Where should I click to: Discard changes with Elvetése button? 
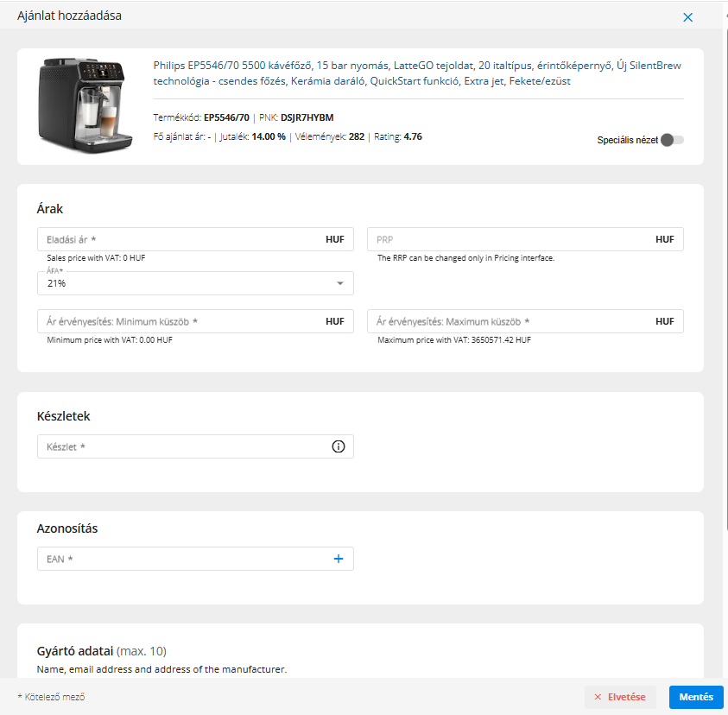[620, 697]
